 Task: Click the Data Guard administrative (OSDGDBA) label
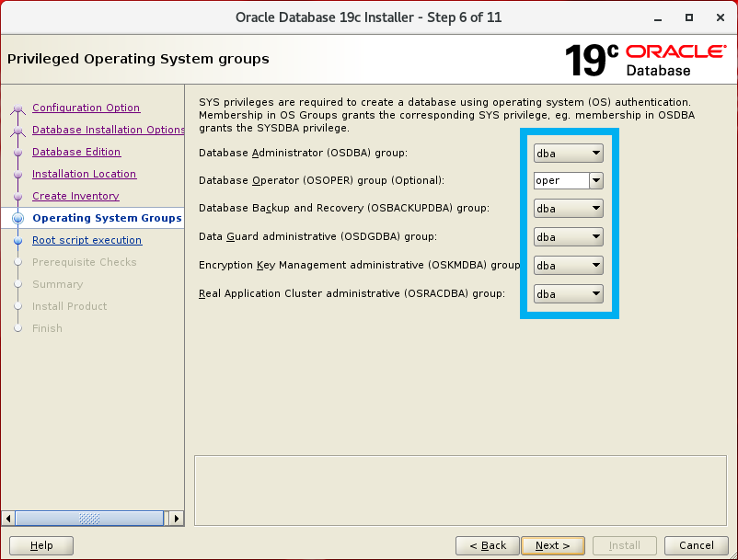317,236
